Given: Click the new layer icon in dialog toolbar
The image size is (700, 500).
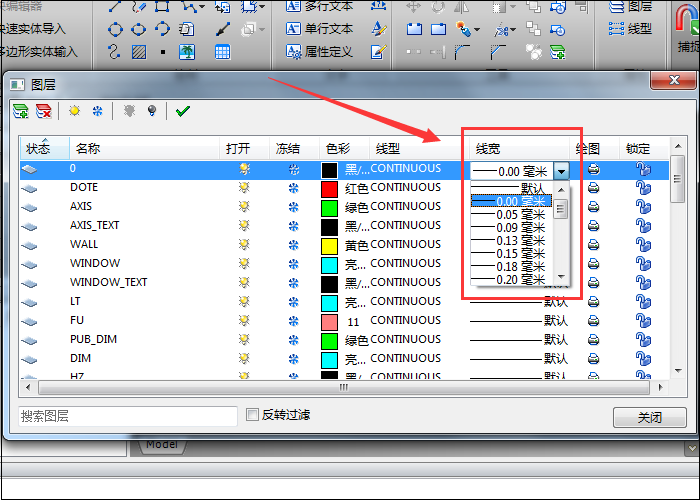Looking at the screenshot, I should 21,111.
